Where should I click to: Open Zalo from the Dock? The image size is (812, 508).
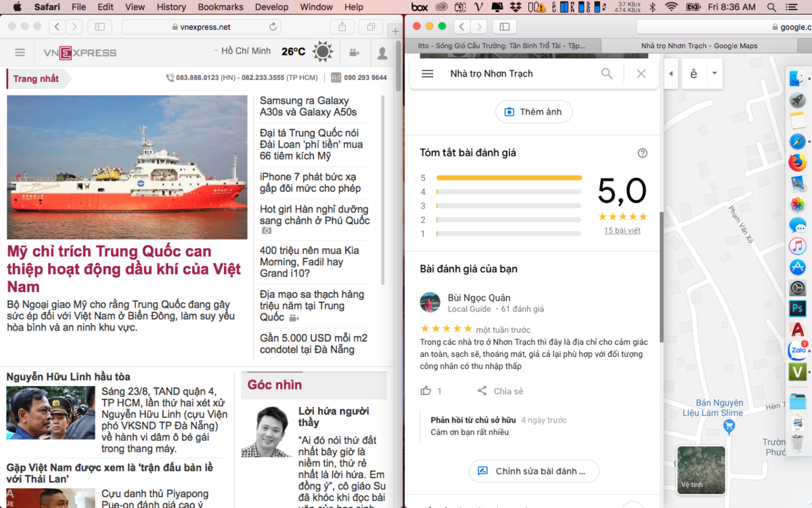coord(797,350)
